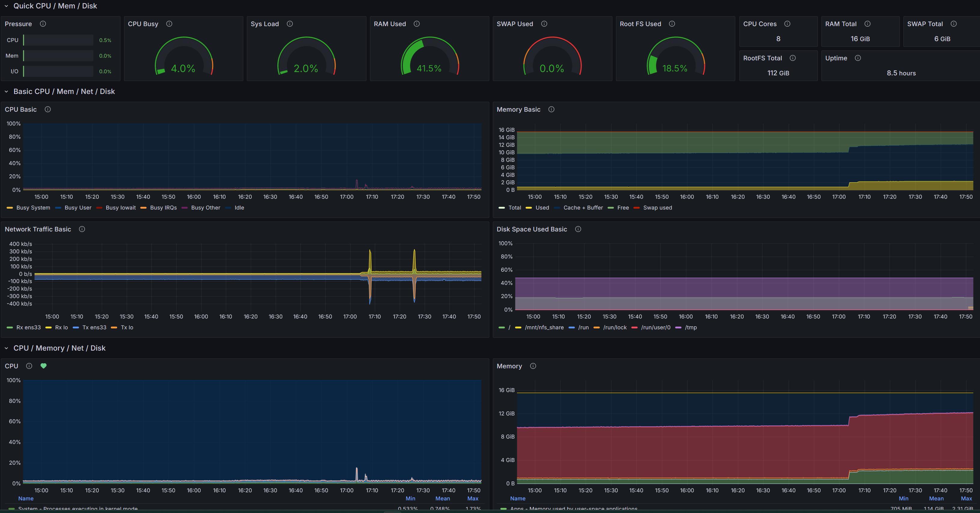This screenshot has width=980, height=513.
Task: Open the info tooltip on CPU Busy panel
Action: click(170, 24)
